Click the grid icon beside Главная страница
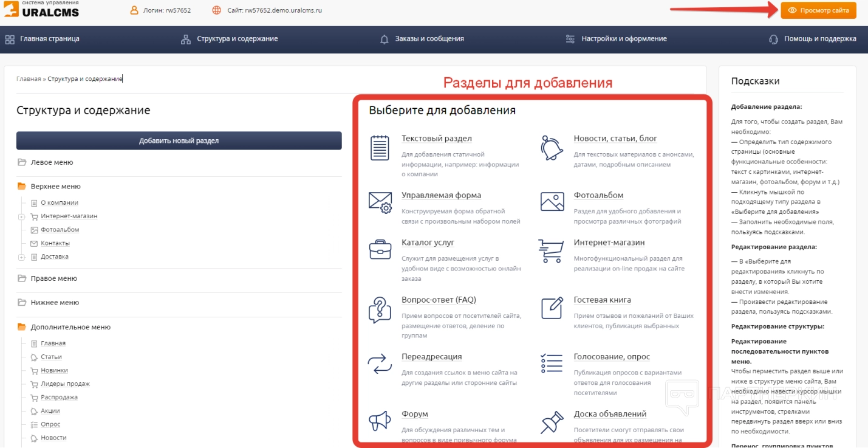The width and height of the screenshot is (868, 448). coord(10,39)
